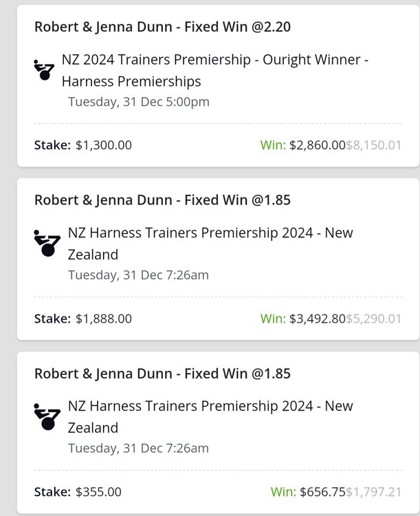The width and height of the screenshot is (420, 516).
Task: Open event name in the $1,888.00 stake card
Action: pos(210,244)
